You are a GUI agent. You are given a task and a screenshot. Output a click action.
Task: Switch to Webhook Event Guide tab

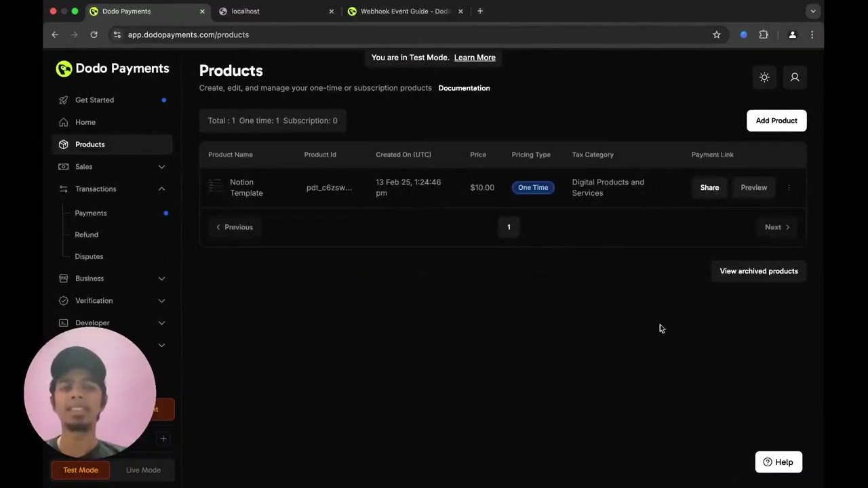(405, 12)
